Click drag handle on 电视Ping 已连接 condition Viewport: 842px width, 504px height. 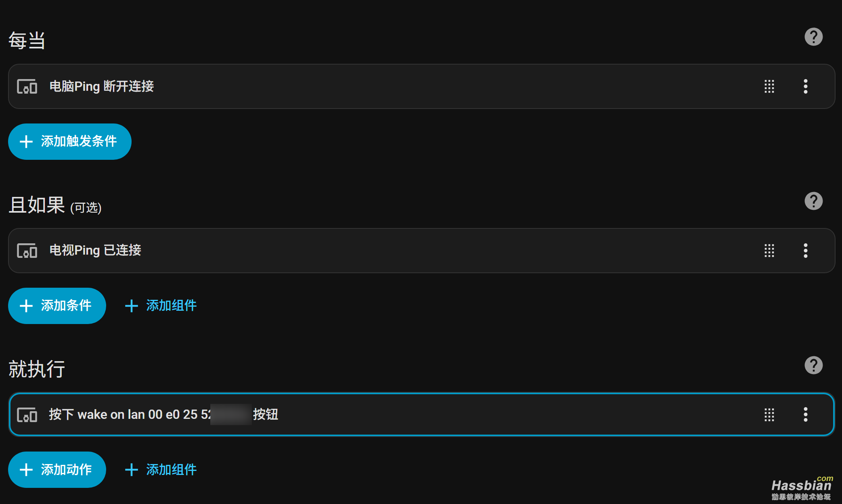coord(769,251)
